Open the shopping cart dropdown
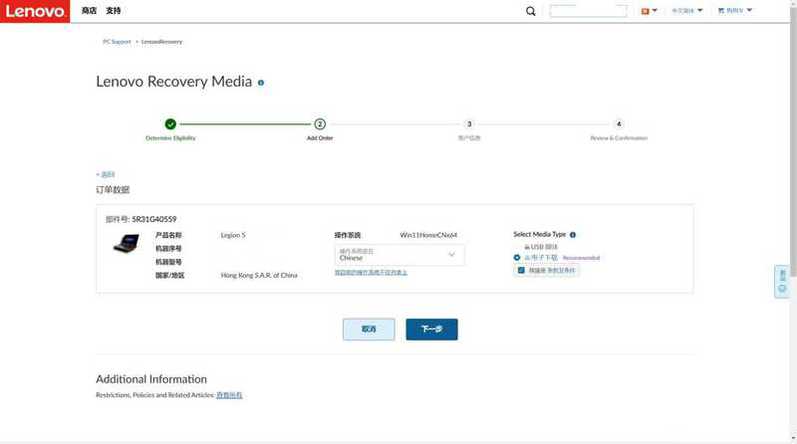Screen dimensions: 797x444 pos(734,11)
